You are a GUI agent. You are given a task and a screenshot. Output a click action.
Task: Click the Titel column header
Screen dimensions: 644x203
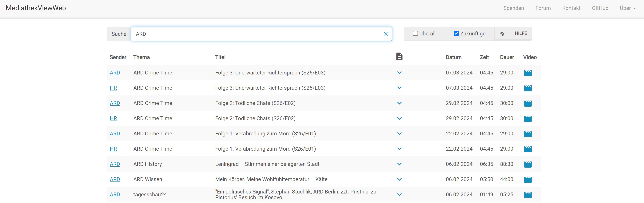pyautogui.click(x=220, y=57)
